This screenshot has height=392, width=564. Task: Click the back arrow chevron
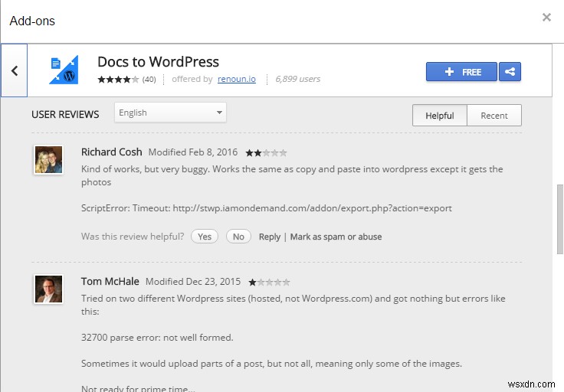click(x=14, y=71)
